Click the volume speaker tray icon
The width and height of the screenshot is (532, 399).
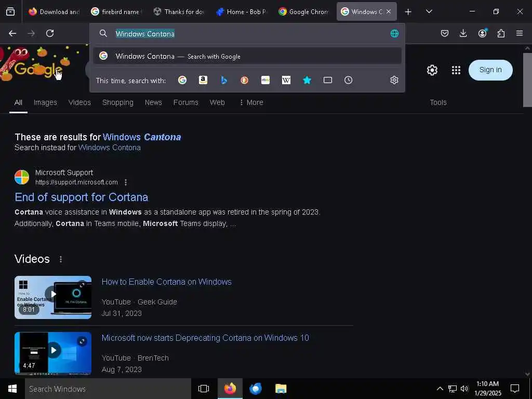point(464,389)
